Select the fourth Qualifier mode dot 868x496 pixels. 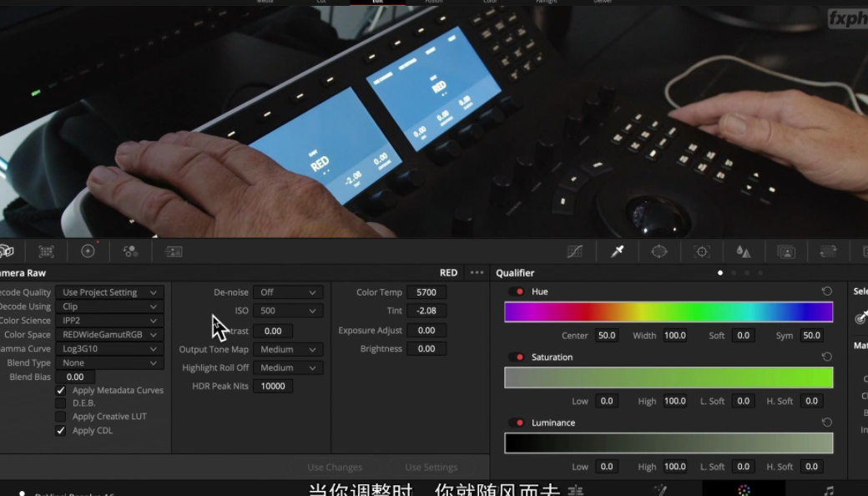tap(760, 273)
